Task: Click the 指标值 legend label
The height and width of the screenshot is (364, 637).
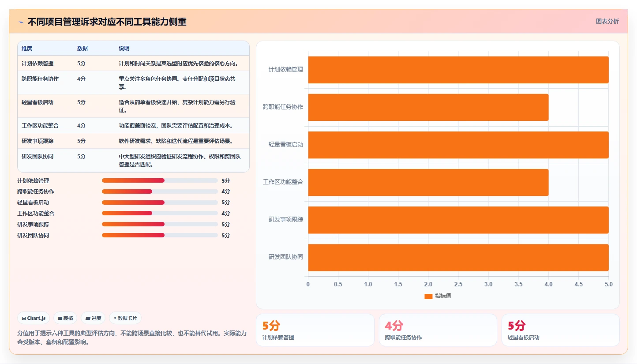Action: (443, 296)
